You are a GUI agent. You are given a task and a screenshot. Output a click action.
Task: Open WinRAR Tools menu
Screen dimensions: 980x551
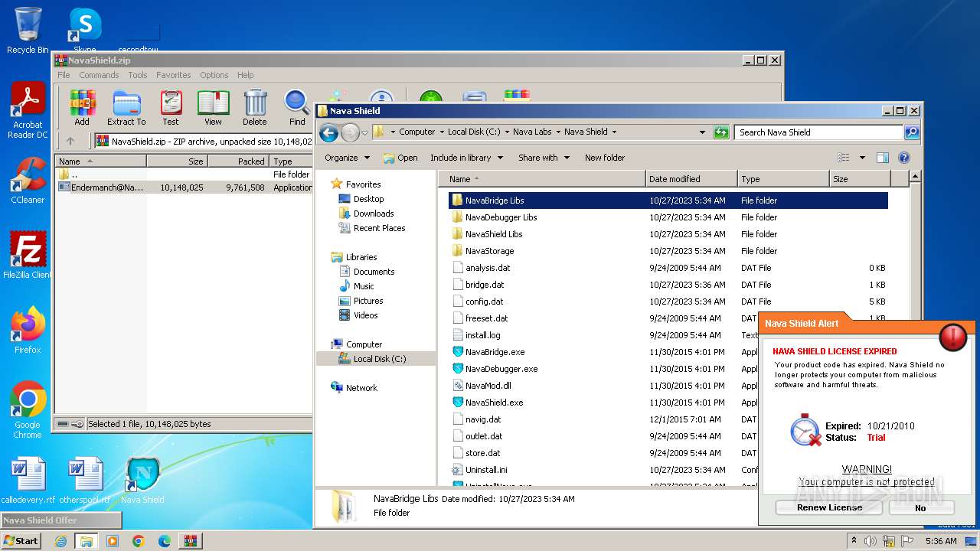[x=138, y=75]
